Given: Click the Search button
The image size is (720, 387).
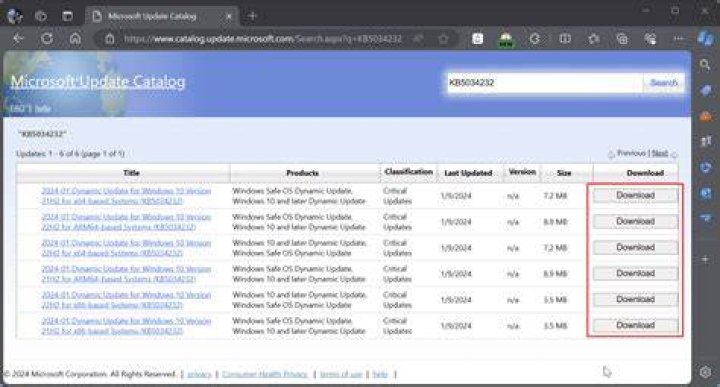Looking at the screenshot, I should [664, 83].
